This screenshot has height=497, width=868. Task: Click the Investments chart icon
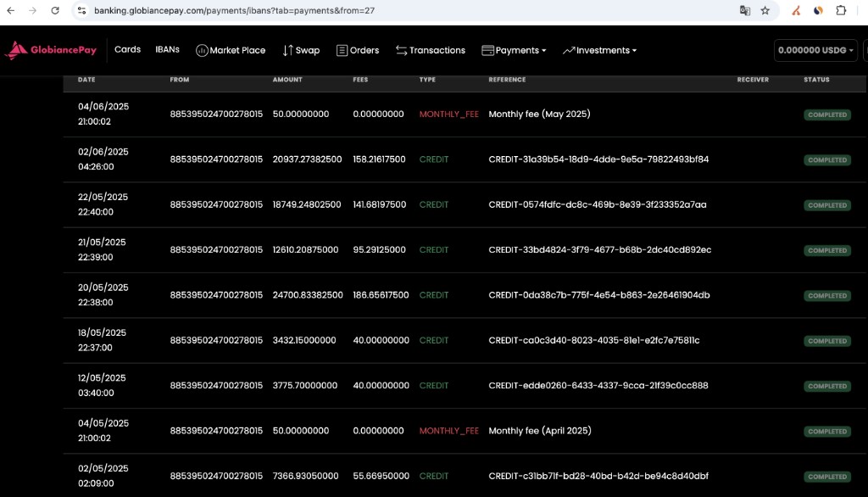(x=569, y=50)
